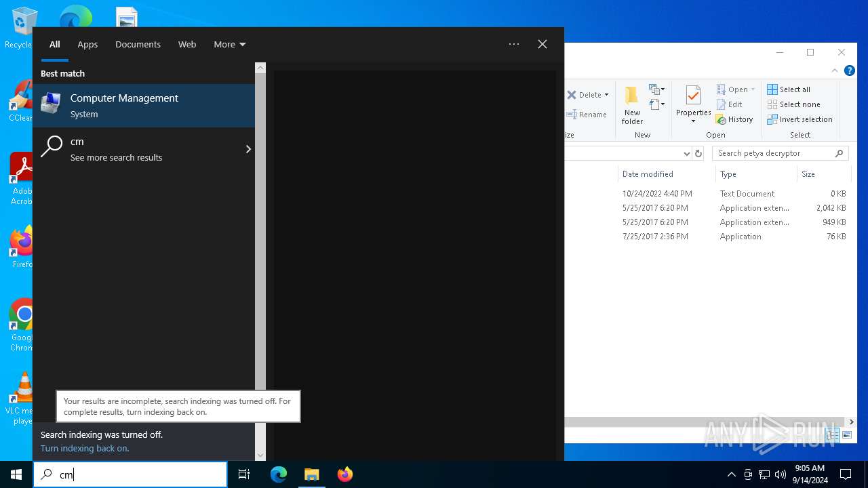
Task: Expand the Properties dropdown arrow
Action: (693, 121)
